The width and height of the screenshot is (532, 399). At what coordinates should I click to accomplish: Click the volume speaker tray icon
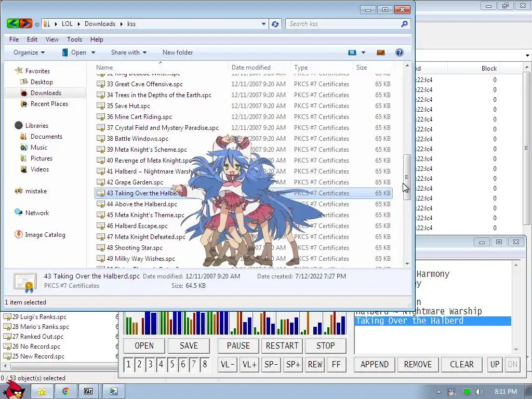click(x=479, y=392)
